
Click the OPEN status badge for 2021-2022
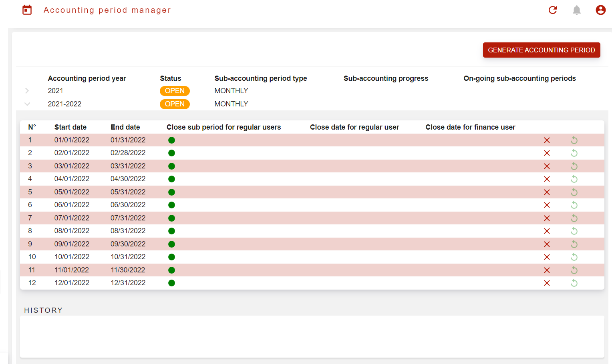click(175, 104)
